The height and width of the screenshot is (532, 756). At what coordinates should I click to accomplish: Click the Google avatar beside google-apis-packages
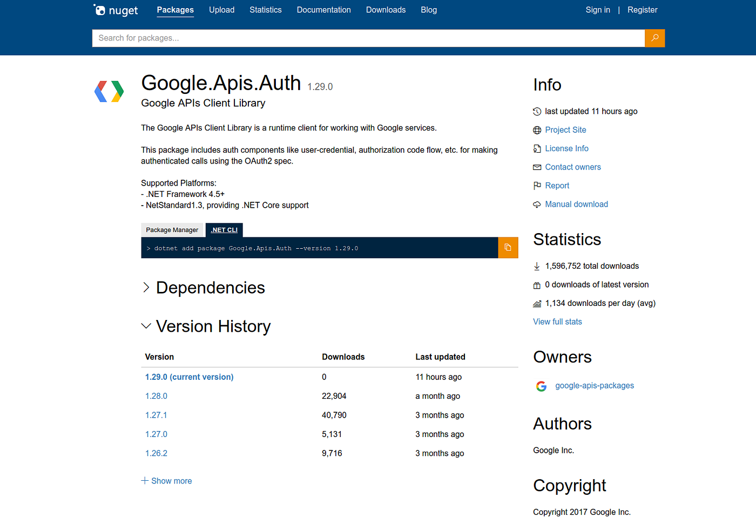[541, 386]
